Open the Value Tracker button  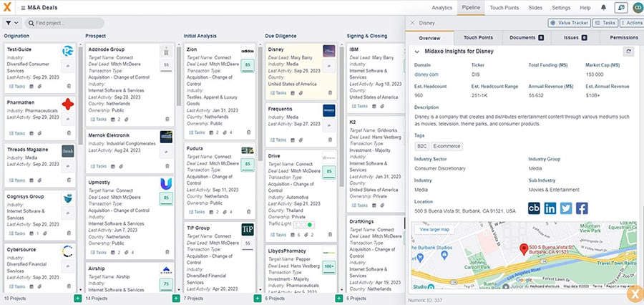(x=570, y=23)
